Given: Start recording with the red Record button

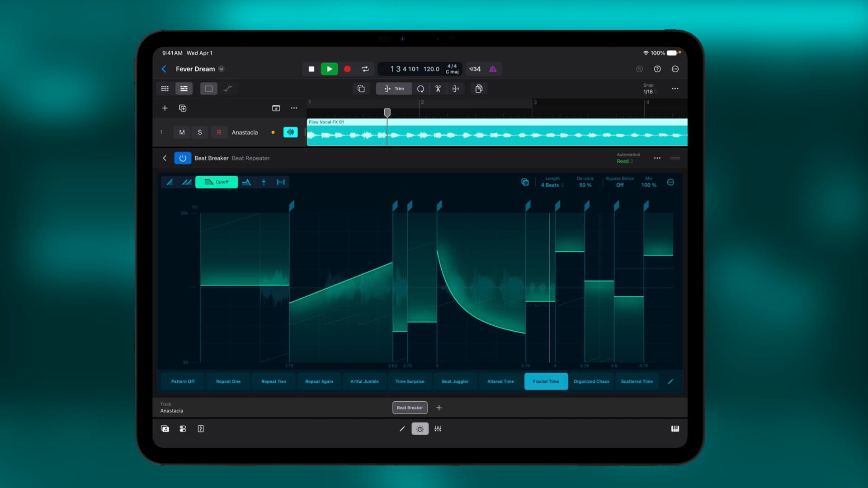Looking at the screenshot, I should tap(347, 69).
